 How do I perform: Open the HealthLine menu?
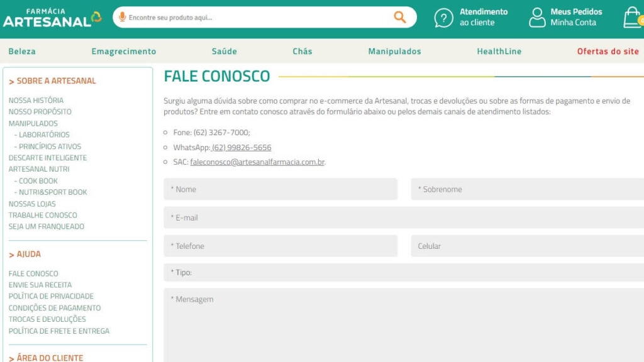click(499, 52)
